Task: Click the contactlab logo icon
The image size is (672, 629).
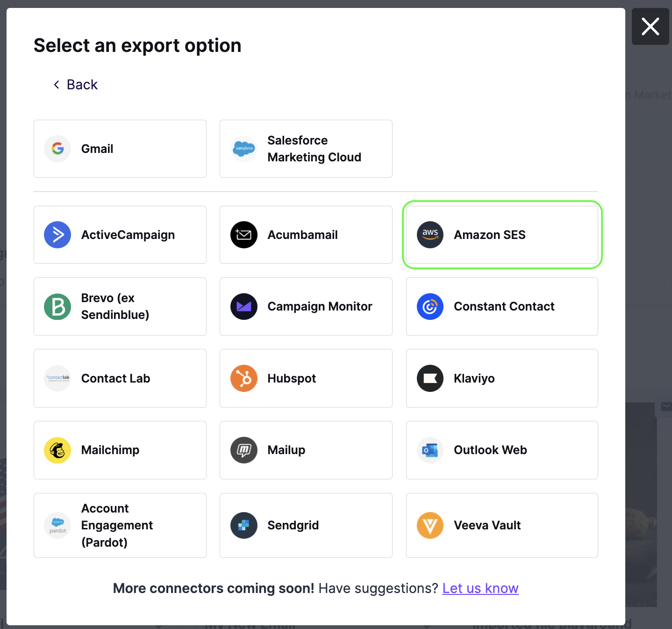Action: 57,378
